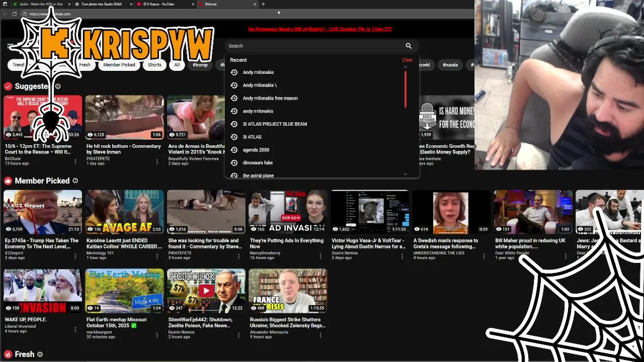Open the Bill Maher video thumbnail
The image size is (644, 362).
533,212
